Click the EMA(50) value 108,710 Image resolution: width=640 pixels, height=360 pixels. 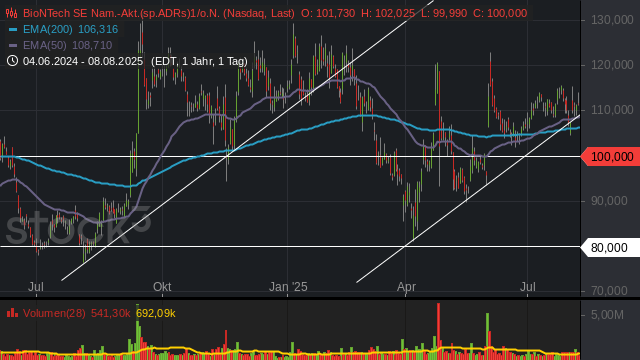coord(92,45)
